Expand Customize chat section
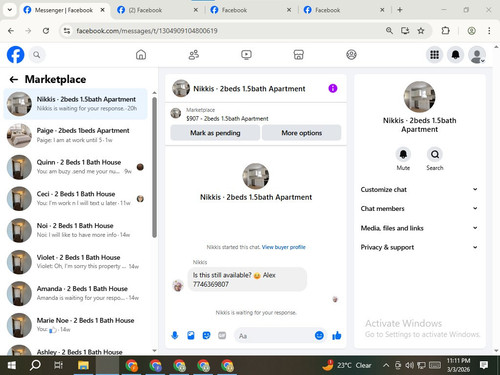The width and height of the screenshot is (500, 375). [419, 189]
